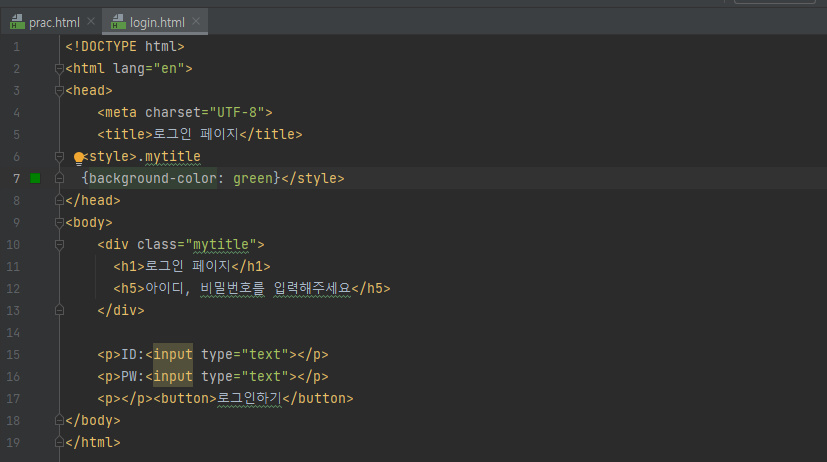The width and height of the screenshot is (827, 462).
Task: Click the <!DOCTYPE html> text
Action: tap(125, 46)
